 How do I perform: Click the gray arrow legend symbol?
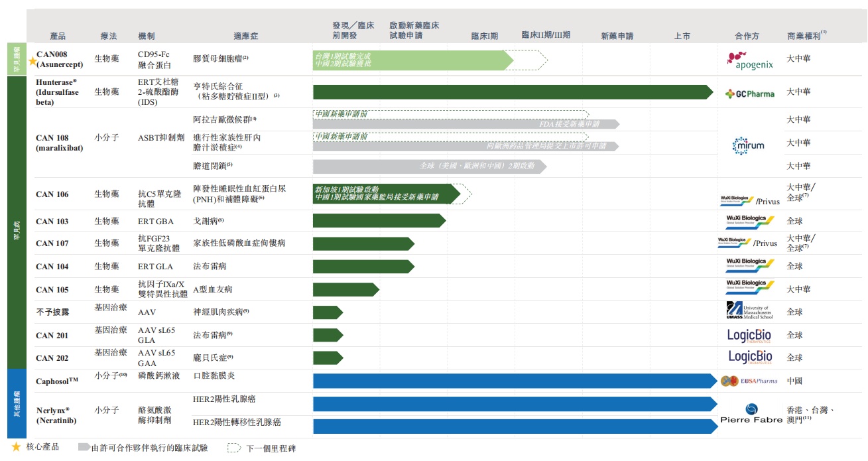click(x=84, y=448)
